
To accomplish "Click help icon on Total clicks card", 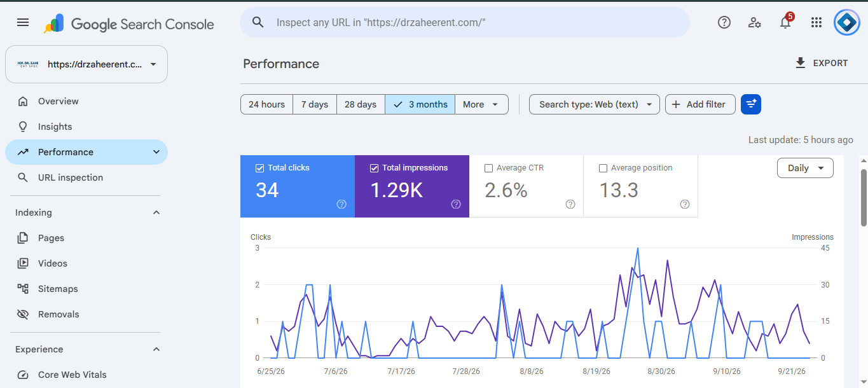I will (x=341, y=204).
